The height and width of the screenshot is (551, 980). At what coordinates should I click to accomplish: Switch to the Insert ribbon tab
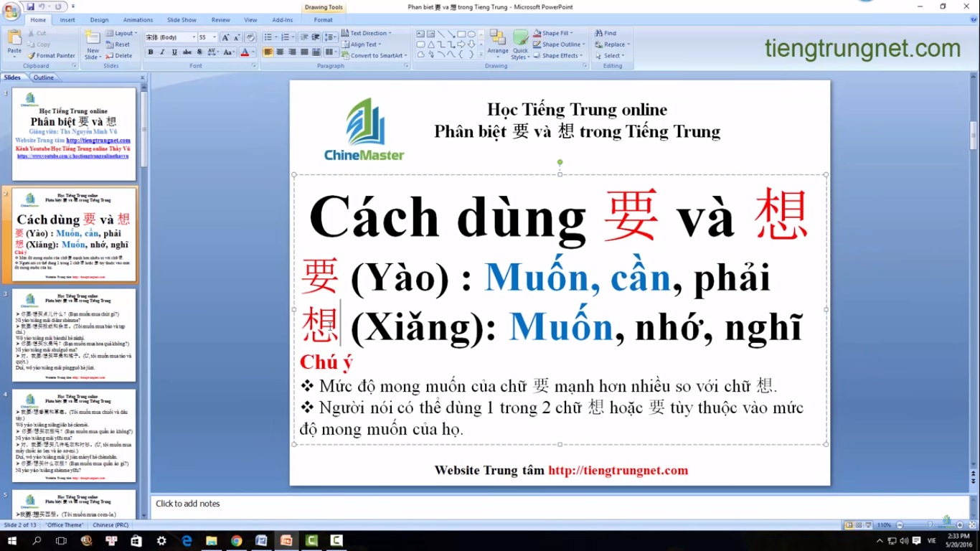(67, 20)
